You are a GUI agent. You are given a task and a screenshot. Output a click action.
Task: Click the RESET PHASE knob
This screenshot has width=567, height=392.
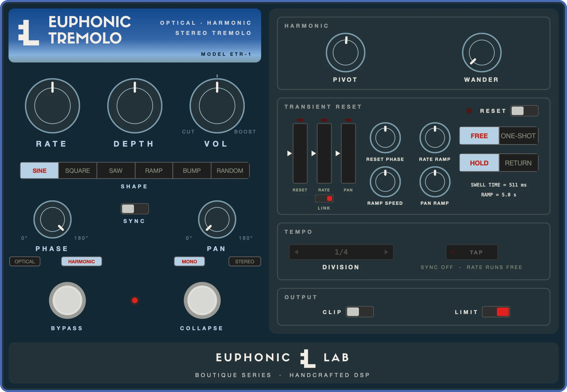(385, 138)
